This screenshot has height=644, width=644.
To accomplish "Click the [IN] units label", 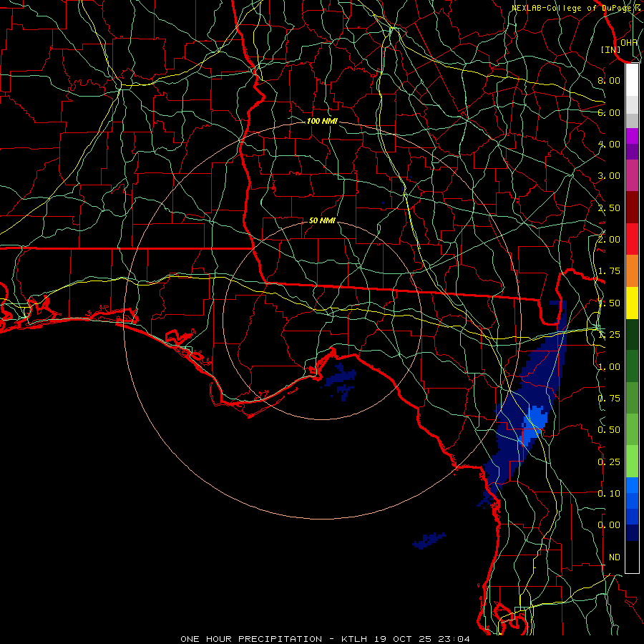I will click(610, 49).
